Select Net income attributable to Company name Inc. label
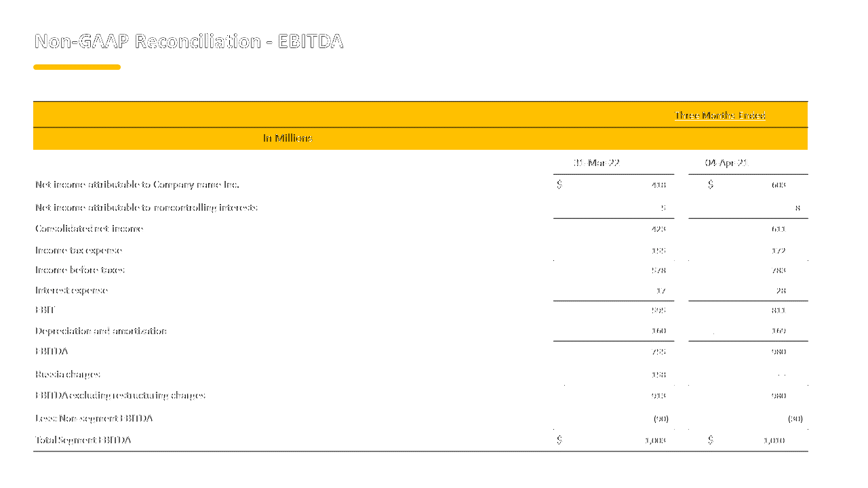 pyautogui.click(x=137, y=184)
